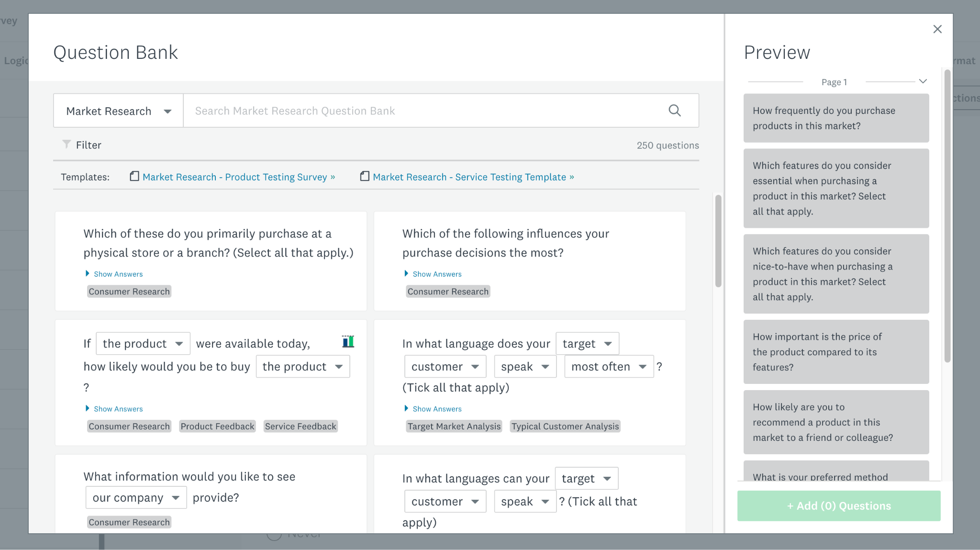This screenshot has height=550, width=980.
Task: Show Answers for how likely to buy question
Action: pos(114,409)
